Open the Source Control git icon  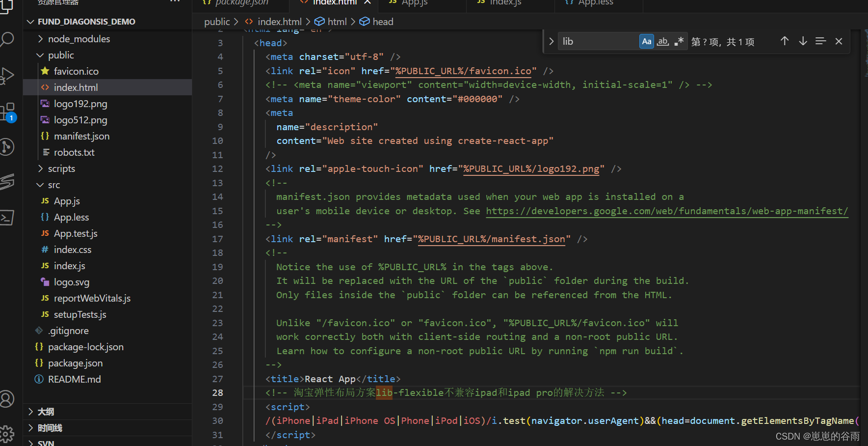click(x=7, y=147)
